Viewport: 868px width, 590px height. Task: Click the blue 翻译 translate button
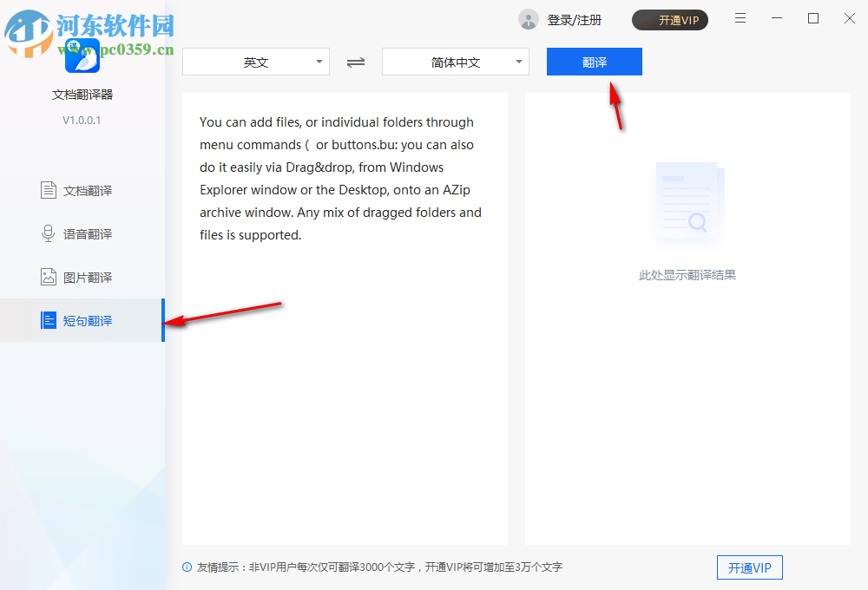click(x=594, y=62)
